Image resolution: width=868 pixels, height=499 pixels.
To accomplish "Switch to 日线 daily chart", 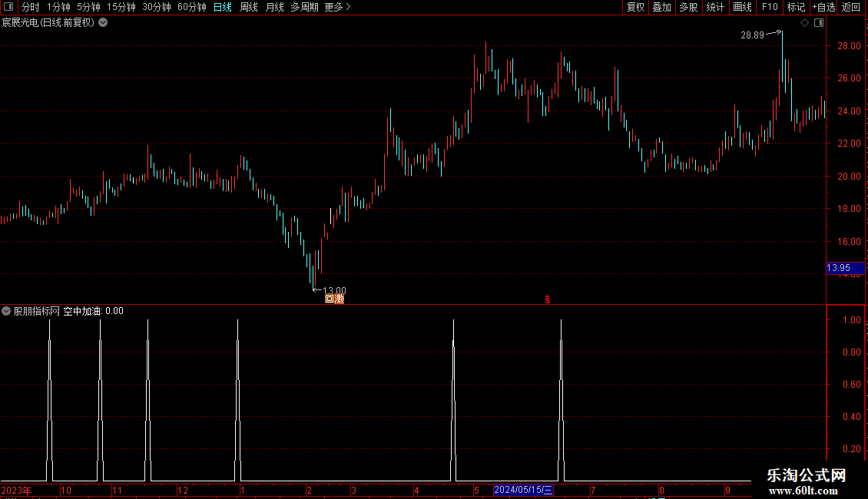I will (x=223, y=7).
